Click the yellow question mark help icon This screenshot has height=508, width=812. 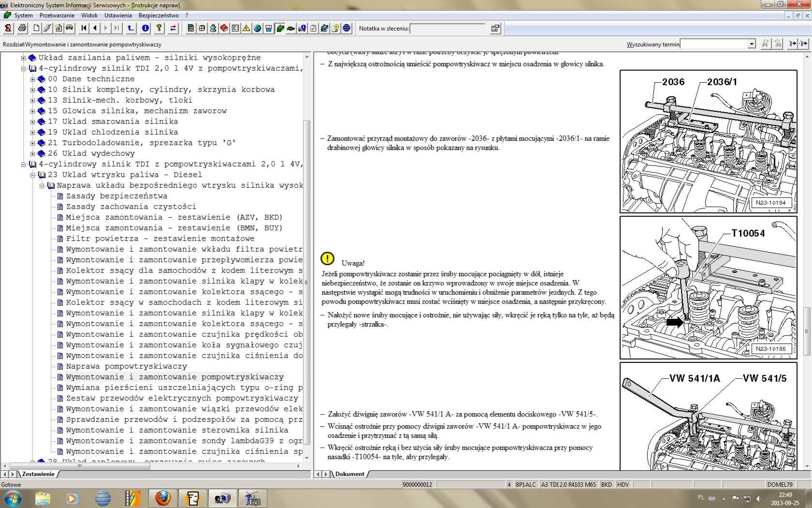[x=159, y=28]
